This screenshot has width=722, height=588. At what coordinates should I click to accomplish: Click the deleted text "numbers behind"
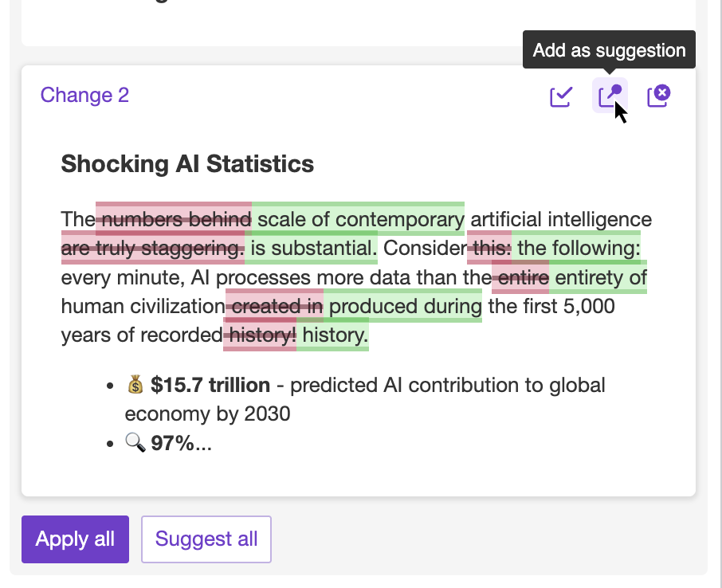point(176,219)
